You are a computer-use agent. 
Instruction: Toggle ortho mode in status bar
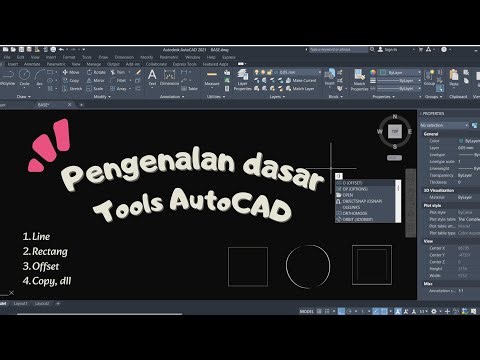341,311
